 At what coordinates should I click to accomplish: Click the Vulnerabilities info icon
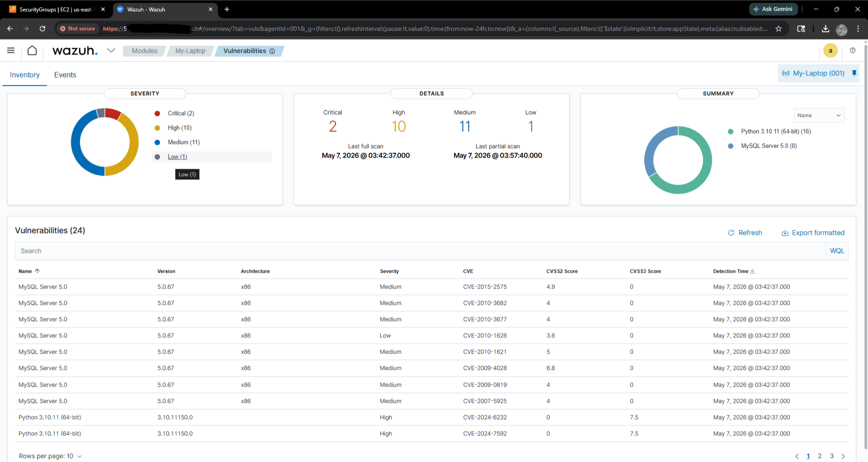tap(272, 51)
